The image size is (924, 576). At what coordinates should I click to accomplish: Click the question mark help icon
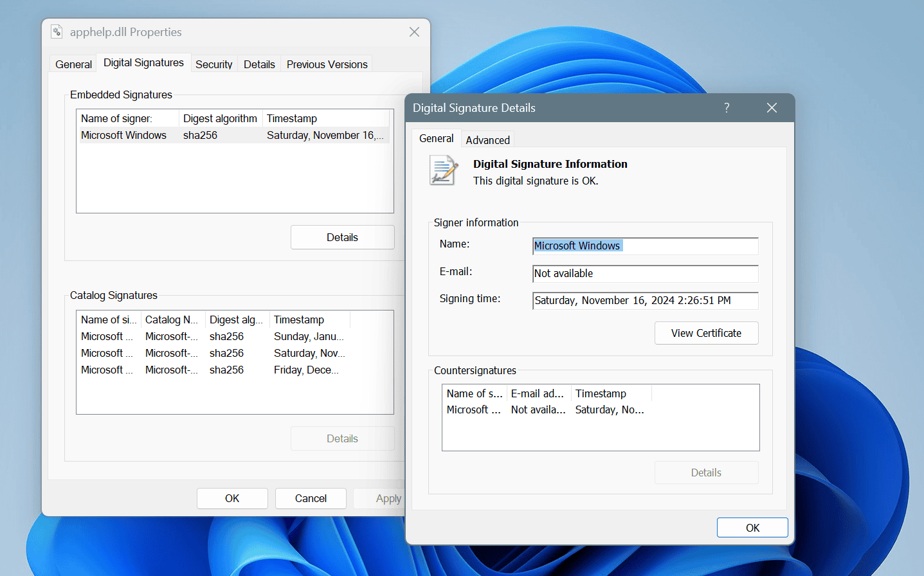[x=727, y=108]
